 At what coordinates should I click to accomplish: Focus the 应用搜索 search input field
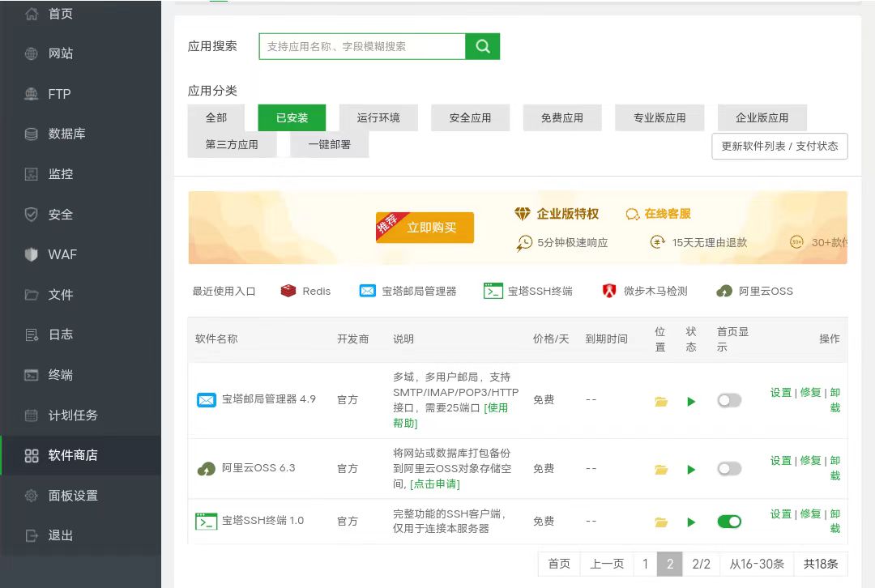[x=362, y=46]
